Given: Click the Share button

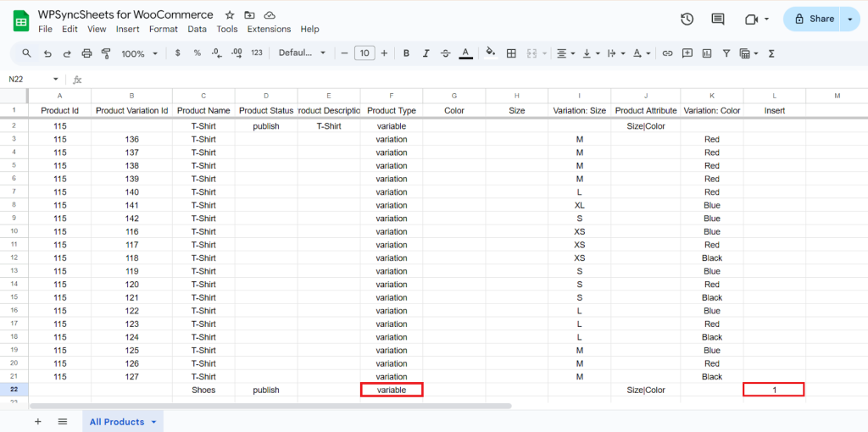Looking at the screenshot, I should click(x=811, y=19).
